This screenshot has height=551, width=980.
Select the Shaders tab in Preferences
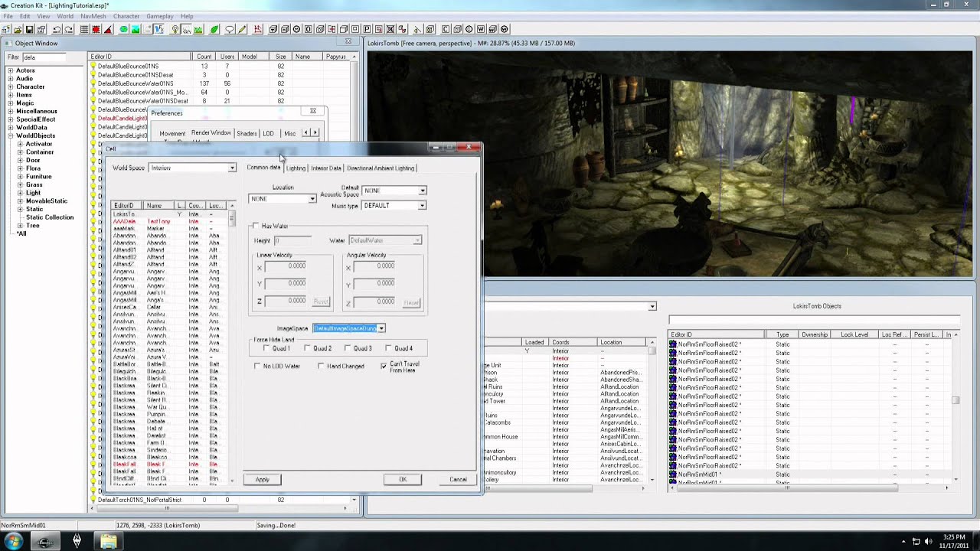pyautogui.click(x=247, y=133)
